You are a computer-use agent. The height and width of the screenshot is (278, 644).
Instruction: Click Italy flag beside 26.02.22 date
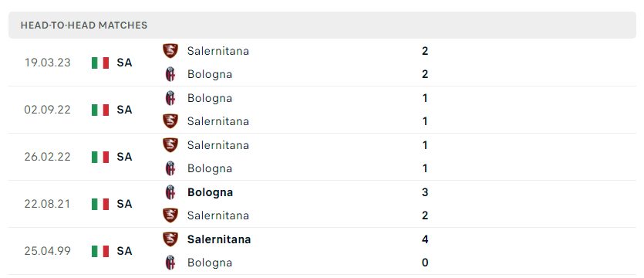point(100,157)
